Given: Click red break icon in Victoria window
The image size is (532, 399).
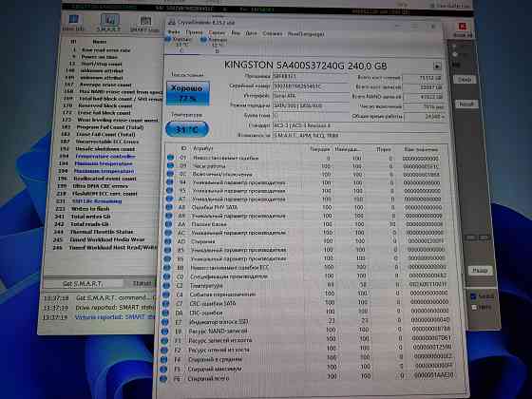Looking at the screenshot, I should pos(462,29).
